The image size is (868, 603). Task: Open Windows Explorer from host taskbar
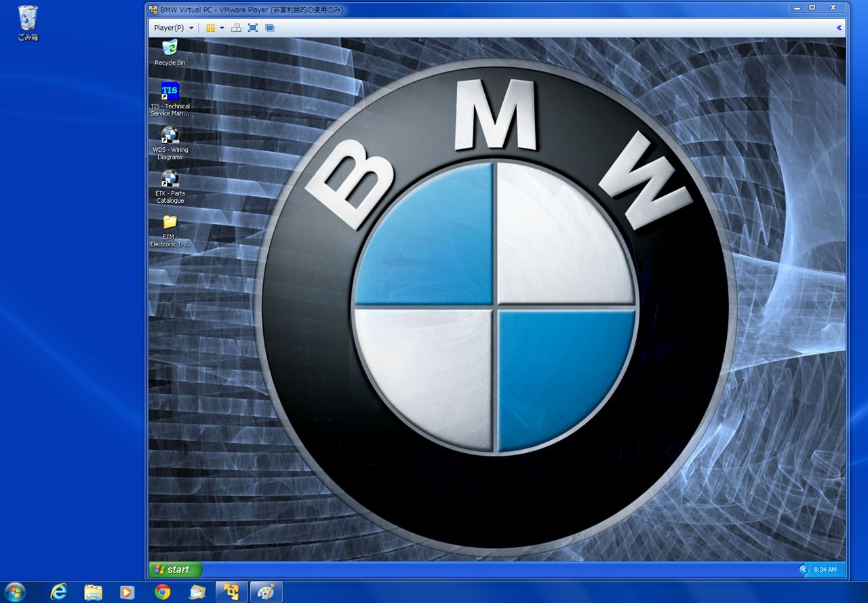94,591
